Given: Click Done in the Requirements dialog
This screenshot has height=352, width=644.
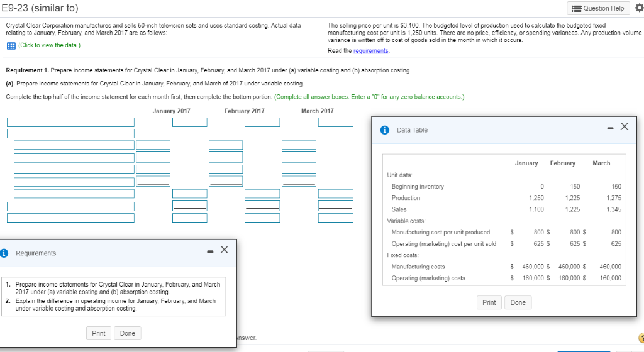Looking at the screenshot, I should pyautogui.click(x=127, y=333).
